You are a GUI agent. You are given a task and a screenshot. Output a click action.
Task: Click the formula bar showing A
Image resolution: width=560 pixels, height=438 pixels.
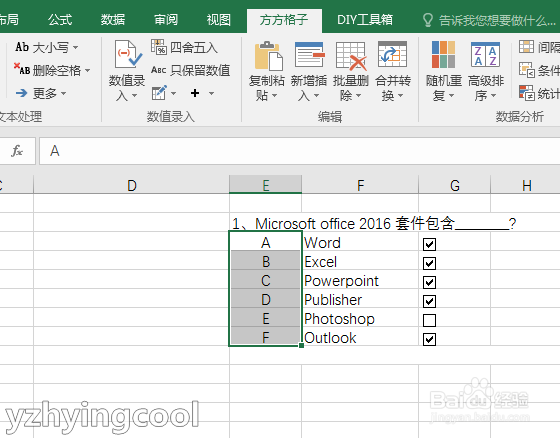click(x=299, y=151)
